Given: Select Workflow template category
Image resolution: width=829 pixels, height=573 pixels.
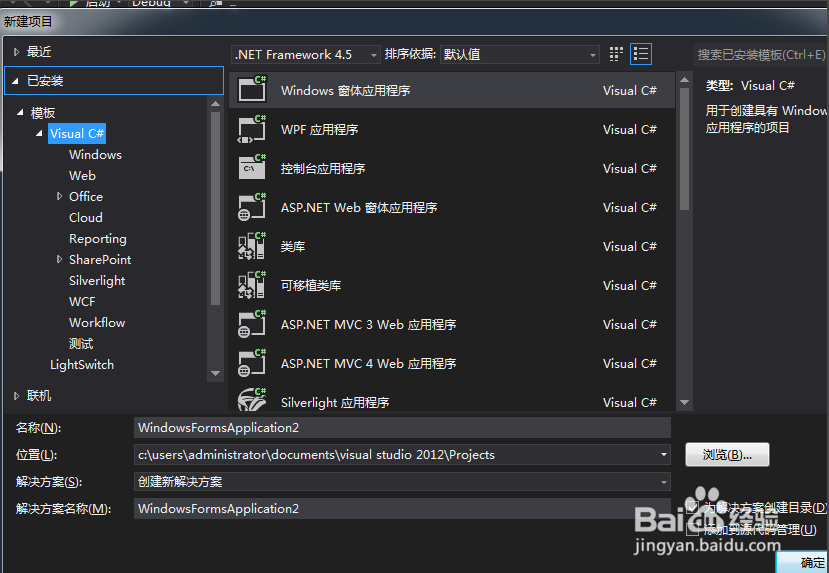Looking at the screenshot, I should click(97, 322).
